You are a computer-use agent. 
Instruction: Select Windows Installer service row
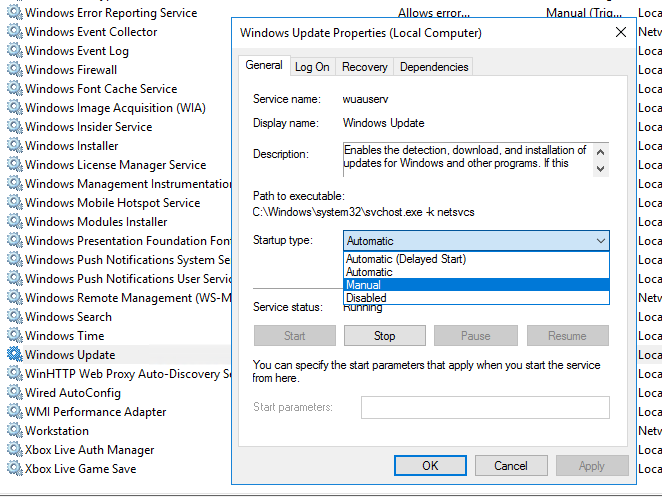pyautogui.click(x=71, y=146)
